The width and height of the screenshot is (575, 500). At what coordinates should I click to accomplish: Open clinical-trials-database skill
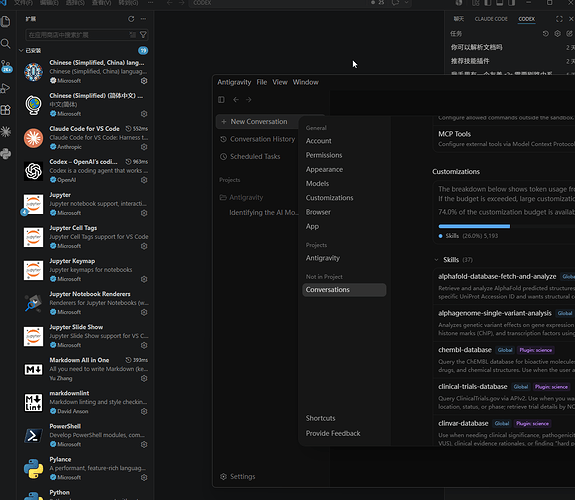coord(505,396)
